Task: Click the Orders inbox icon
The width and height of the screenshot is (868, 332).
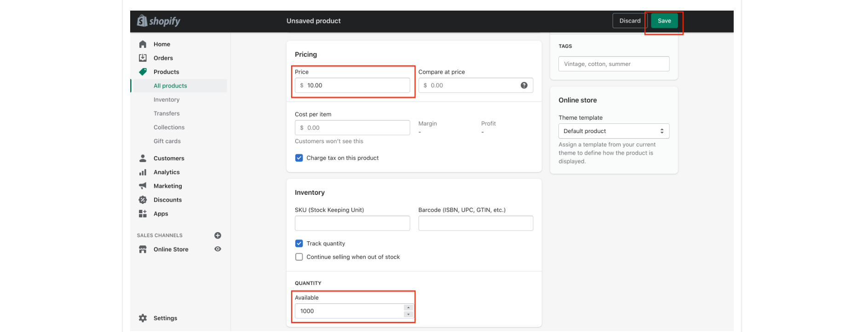Action: tap(143, 58)
